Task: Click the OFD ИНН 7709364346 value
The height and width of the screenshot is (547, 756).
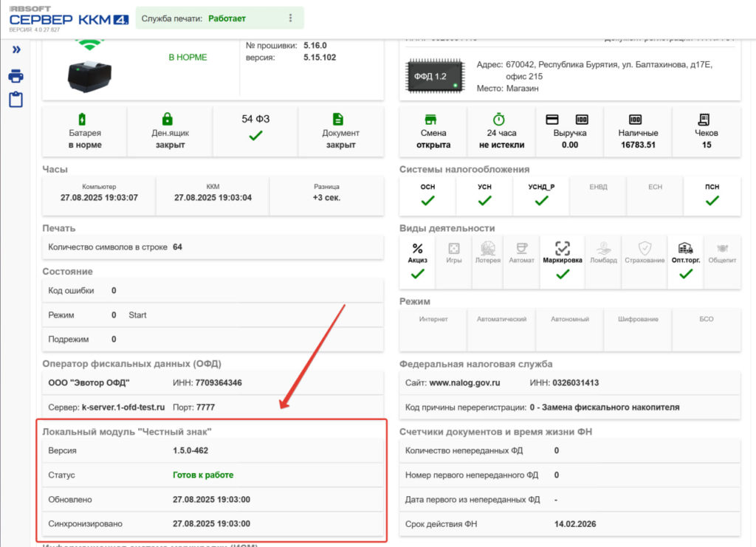Action: click(219, 382)
